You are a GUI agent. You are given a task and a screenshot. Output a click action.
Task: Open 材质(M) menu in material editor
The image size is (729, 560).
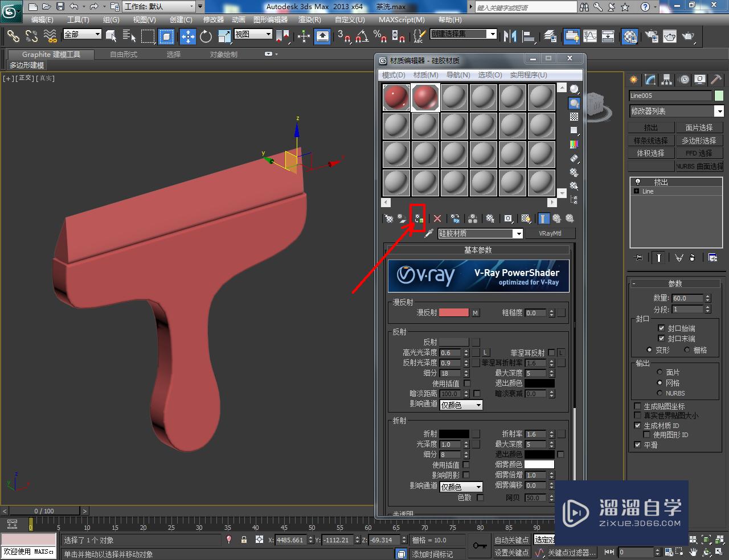tap(426, 75)
